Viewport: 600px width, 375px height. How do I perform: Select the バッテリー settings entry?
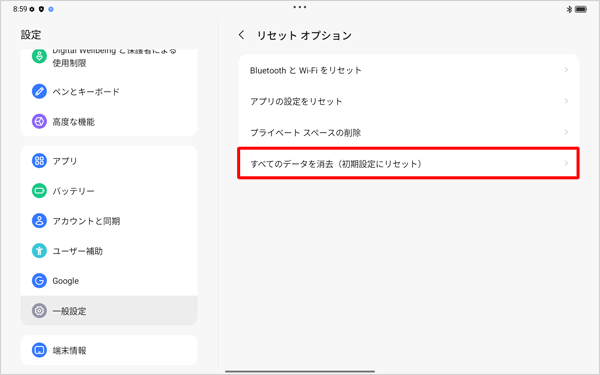coord(109,191)
